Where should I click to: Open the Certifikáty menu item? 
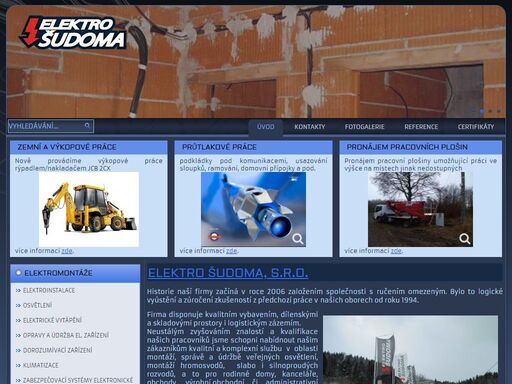coord(476,127)
